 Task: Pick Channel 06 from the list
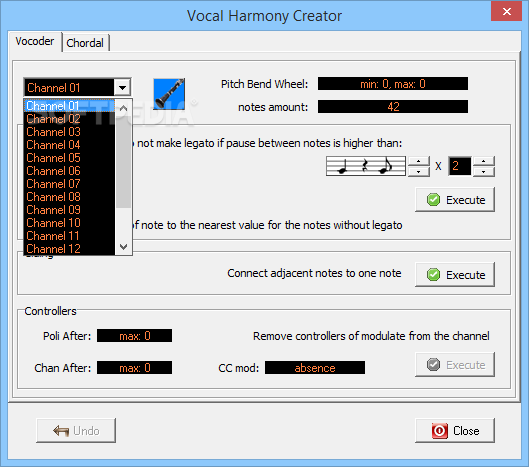tap(69, 171)
